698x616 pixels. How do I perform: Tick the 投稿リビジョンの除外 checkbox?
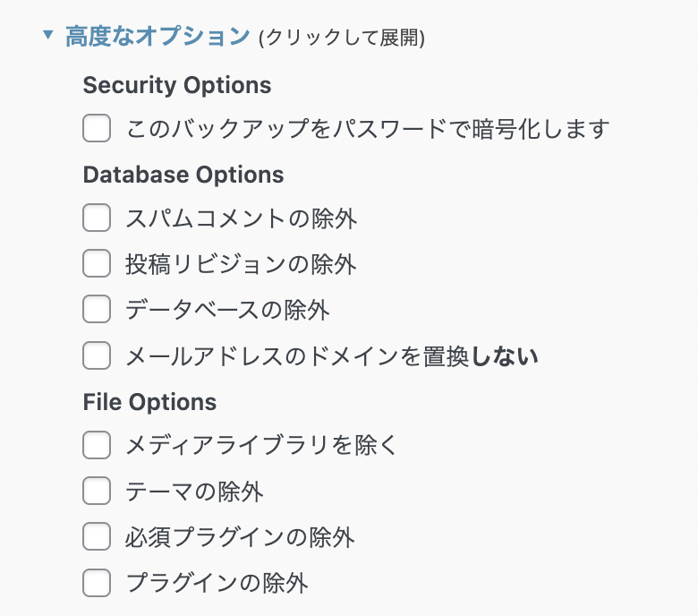[97, 263]
